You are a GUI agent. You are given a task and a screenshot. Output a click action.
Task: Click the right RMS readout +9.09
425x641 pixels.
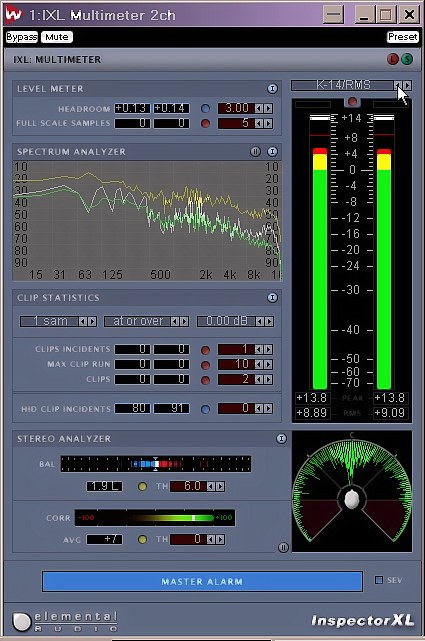391,413
